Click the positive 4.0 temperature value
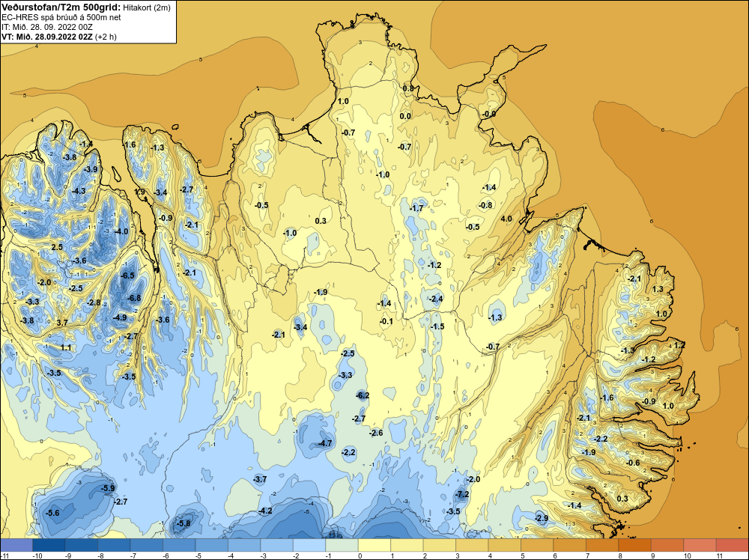This screenshot has height=560, width=749. click(x=506, y=219)
